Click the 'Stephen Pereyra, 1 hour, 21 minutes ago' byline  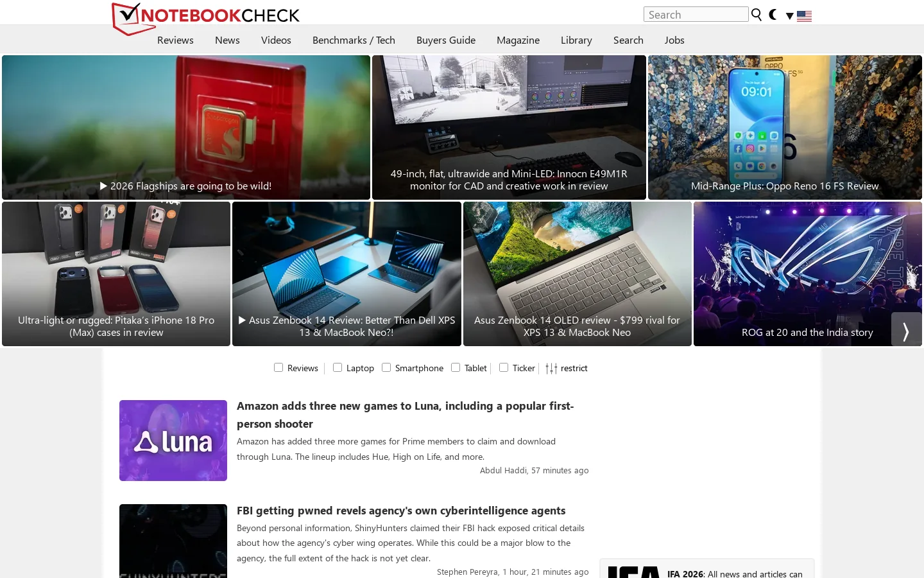coord(513,572)
